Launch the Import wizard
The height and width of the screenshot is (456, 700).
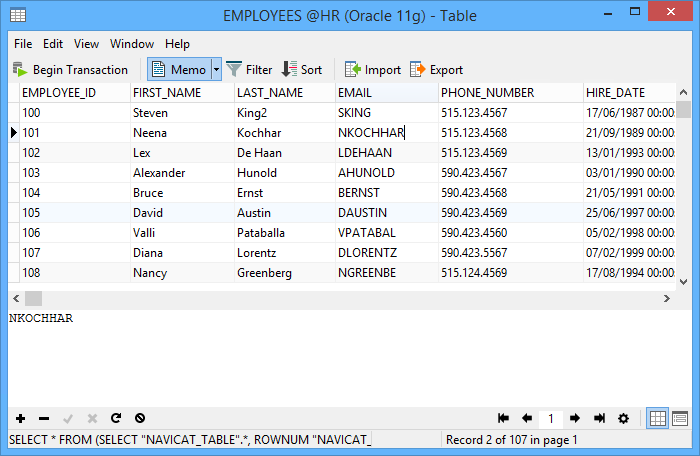[373, 70]
